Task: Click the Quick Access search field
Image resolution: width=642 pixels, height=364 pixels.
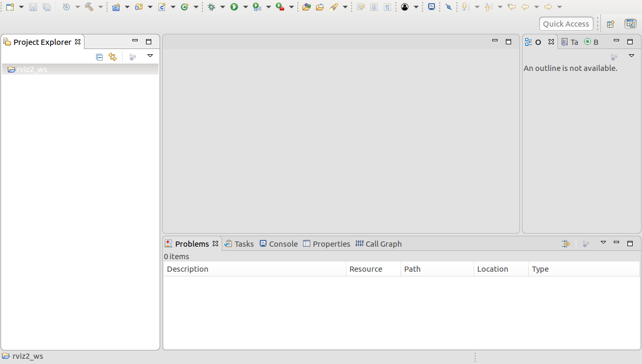Action: 566,24
